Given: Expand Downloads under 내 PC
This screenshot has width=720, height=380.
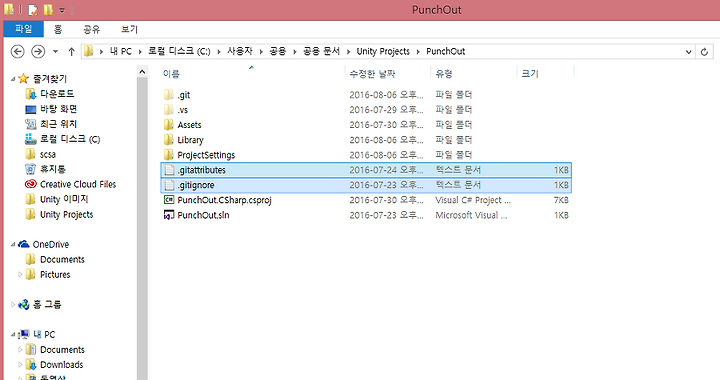Looking at the screenshot, I should (20, 365).
